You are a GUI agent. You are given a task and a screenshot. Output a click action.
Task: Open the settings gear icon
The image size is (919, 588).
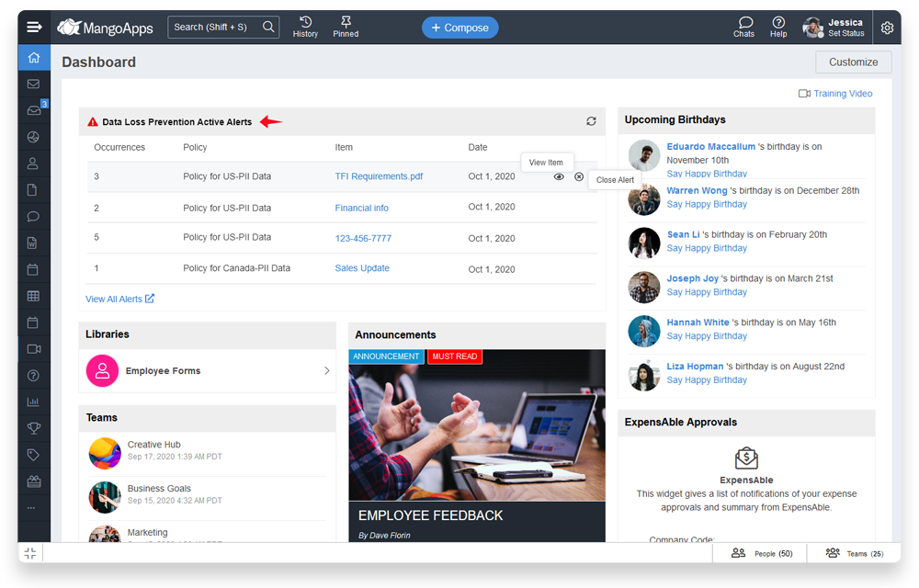tap(888, 28)
